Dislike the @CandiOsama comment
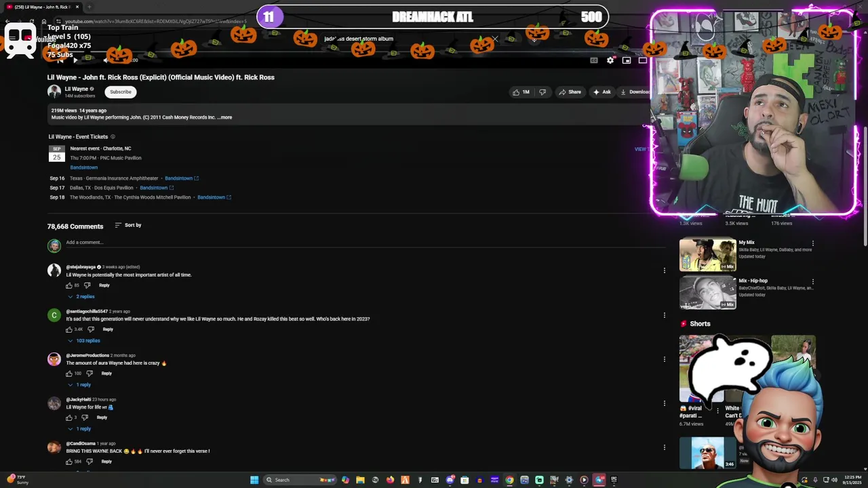868x488 pixels. 90,462
